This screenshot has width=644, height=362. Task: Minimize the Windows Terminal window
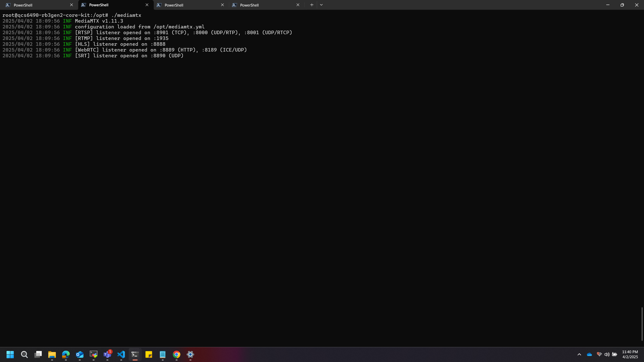608,5
